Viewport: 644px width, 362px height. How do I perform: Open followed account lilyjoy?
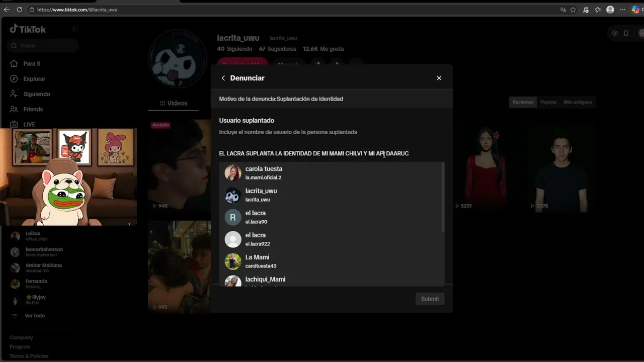(x=36, y=300)
